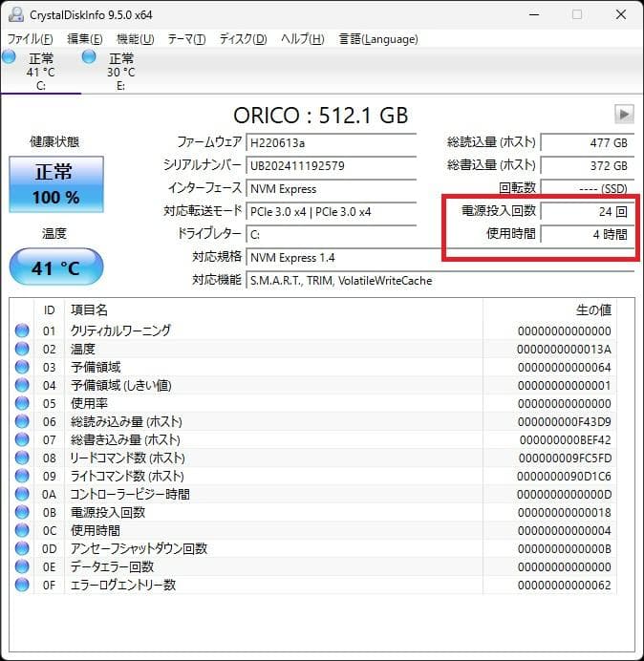Click status icon of データエラー回数 row
The image size is (644, 661).
coord(22,566)
